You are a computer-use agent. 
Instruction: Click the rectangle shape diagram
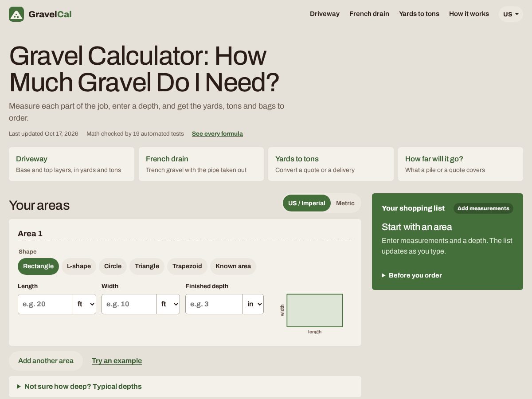tap(315, 310)
